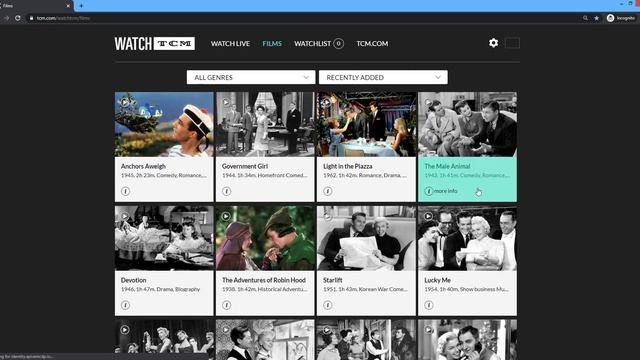Close the Films browser tab

[x=68, y=6]
